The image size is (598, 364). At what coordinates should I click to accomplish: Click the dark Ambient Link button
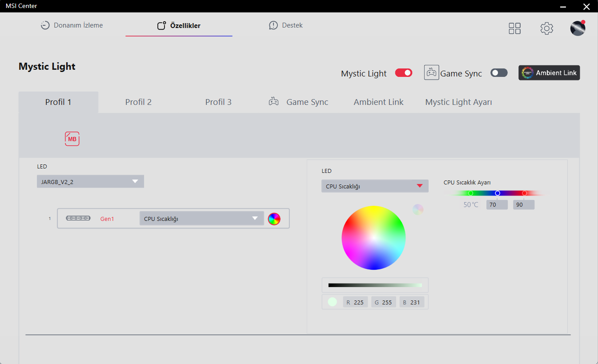549,73
